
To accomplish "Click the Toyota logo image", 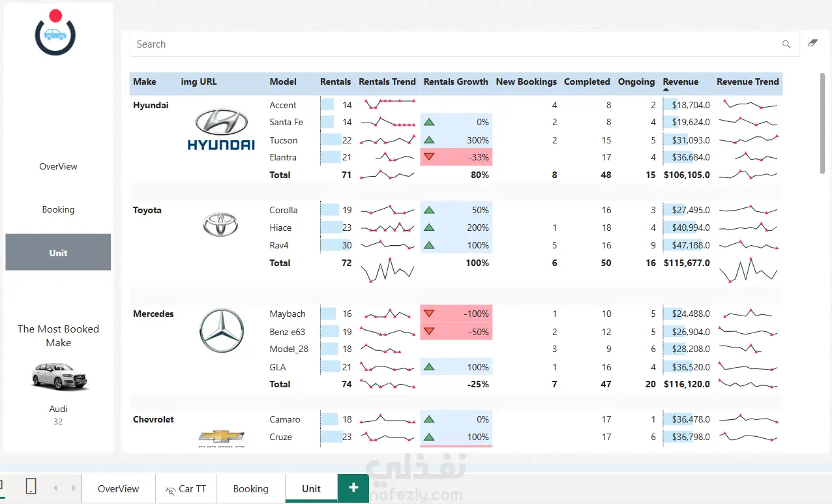I will point(221,225).
